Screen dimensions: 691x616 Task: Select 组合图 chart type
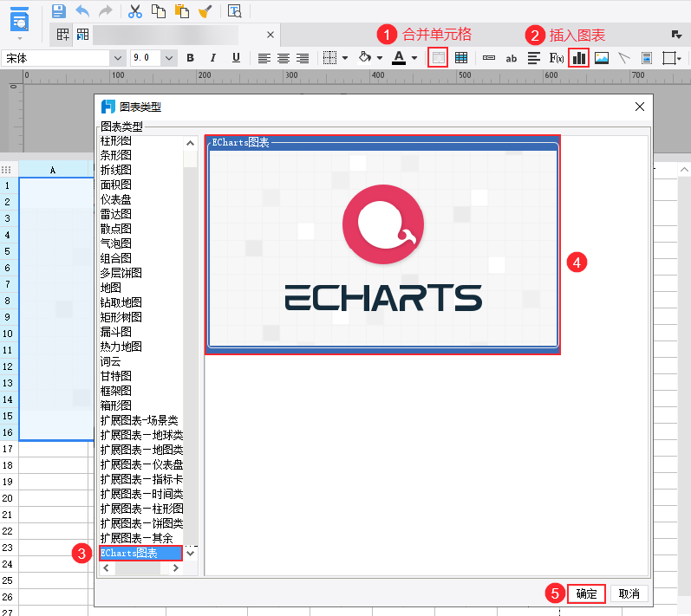[x=116, y=258]
